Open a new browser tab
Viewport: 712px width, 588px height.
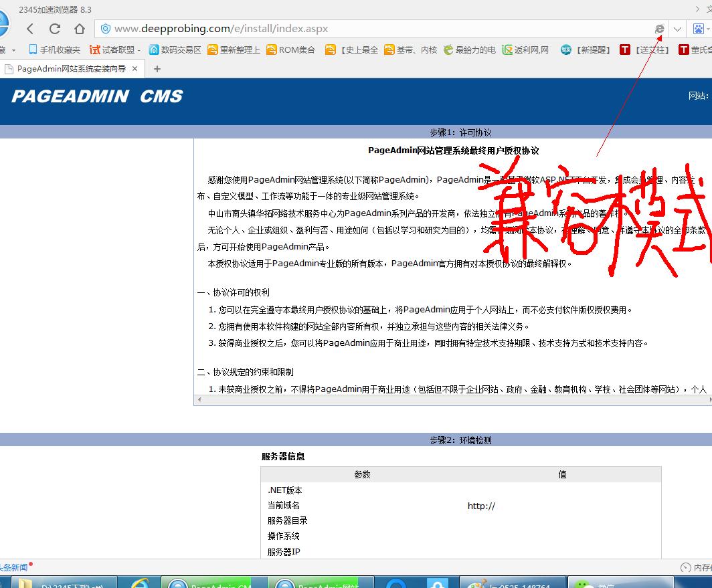(157, 69)
